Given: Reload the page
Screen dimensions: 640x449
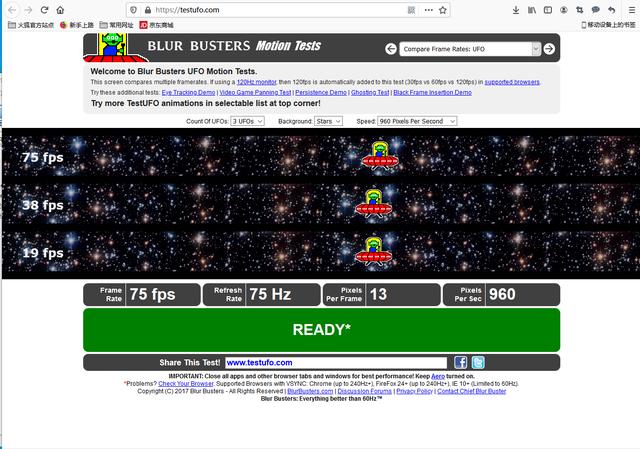Looking at the screenshot, I should coord(44,10).
